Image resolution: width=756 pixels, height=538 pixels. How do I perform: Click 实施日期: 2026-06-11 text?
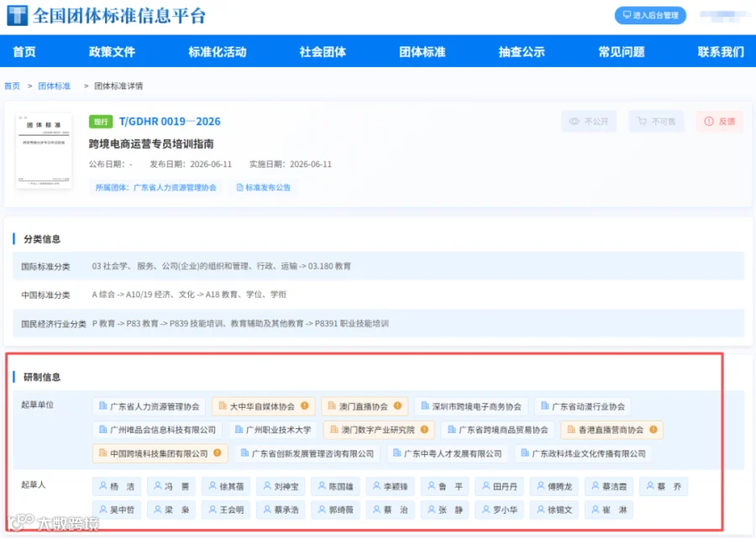pyautogui.click(x=291, y=165)
